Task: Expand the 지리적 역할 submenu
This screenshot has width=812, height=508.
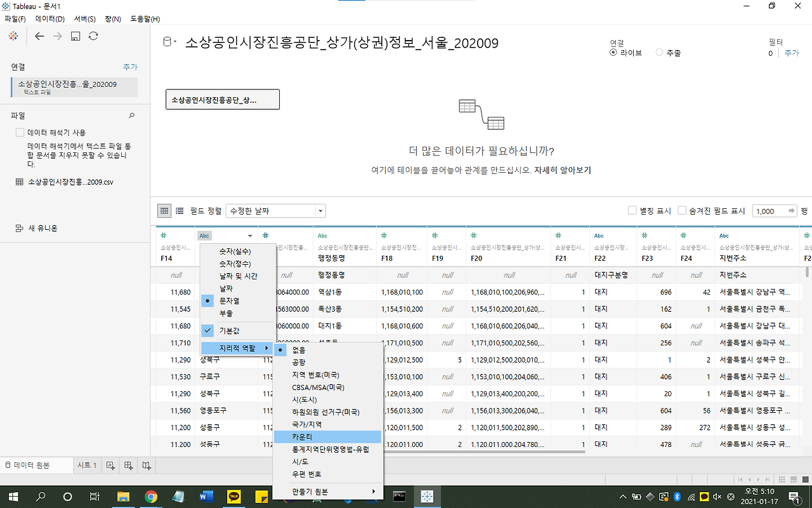Action: point(238,349)
